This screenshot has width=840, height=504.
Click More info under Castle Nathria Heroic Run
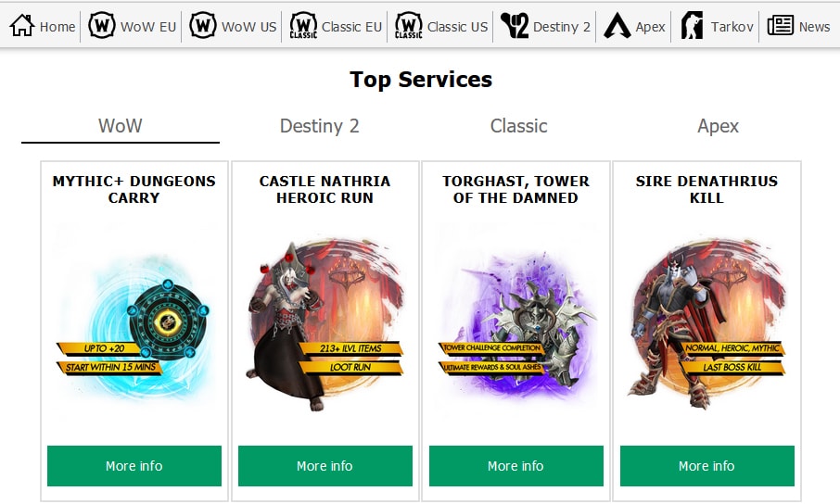pos(325,466)
